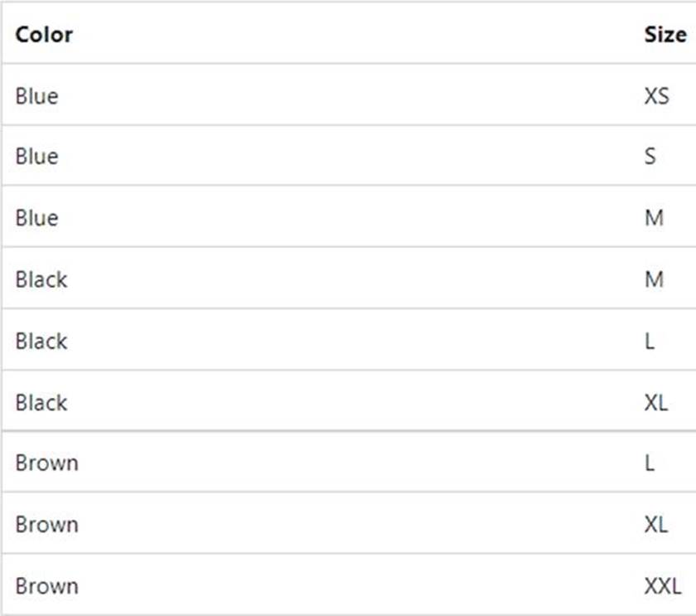The image size is (696, 616).
Task: Click the Blue cell beside size S
Action: pyautogui.click(x=36, y=157)
